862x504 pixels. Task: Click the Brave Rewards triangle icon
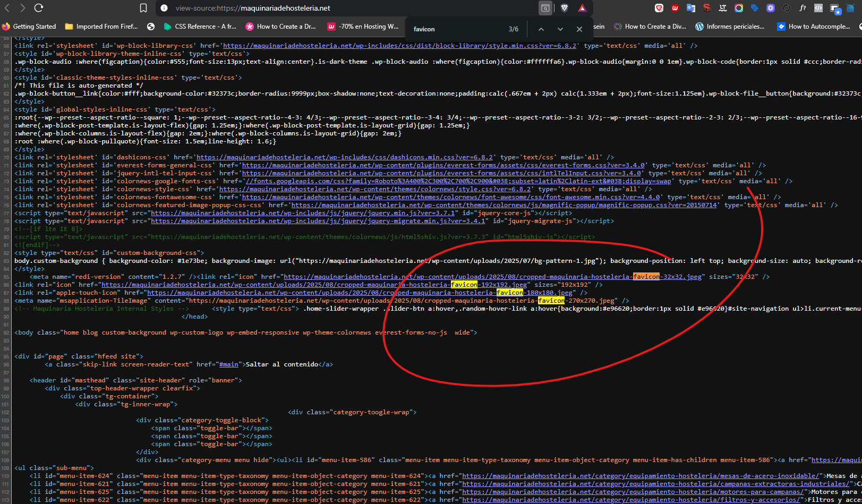[582, 8]
